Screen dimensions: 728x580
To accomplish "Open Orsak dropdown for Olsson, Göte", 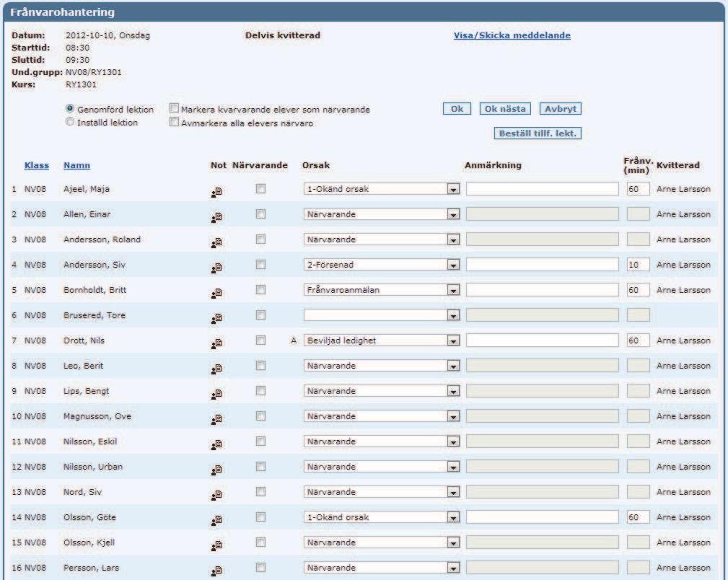I will 382,517.
